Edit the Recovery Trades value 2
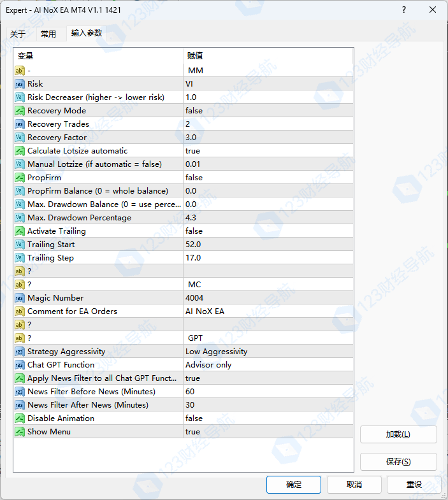448x500 pixels. click(x=268, y=124)
